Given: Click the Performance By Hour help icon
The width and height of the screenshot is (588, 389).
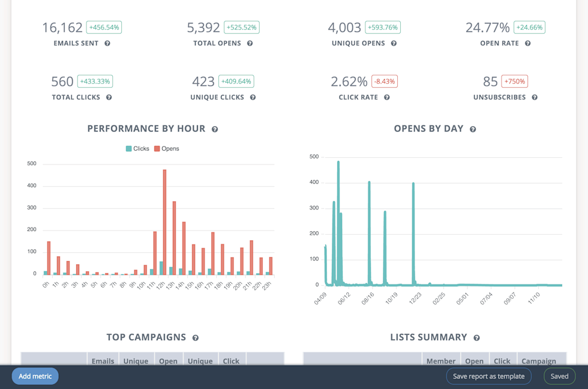Looking at the screenshot, I should coord(216,128).
